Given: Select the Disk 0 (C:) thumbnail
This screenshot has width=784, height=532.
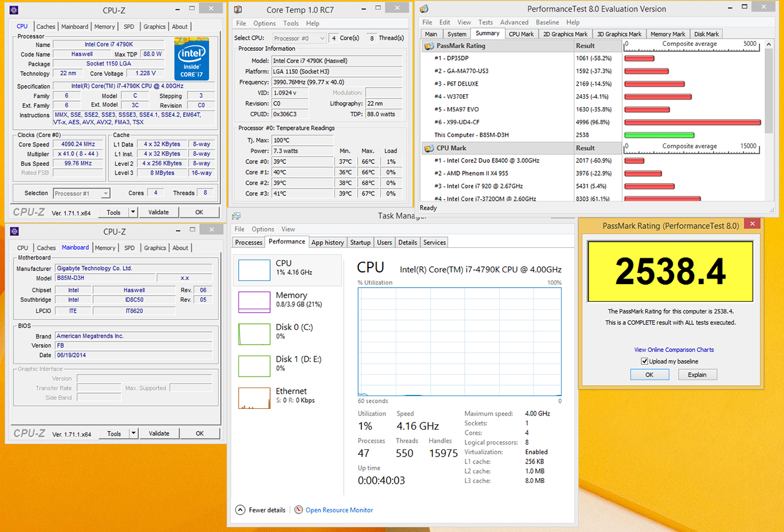Looking at the screenshot, I should 254,334.
